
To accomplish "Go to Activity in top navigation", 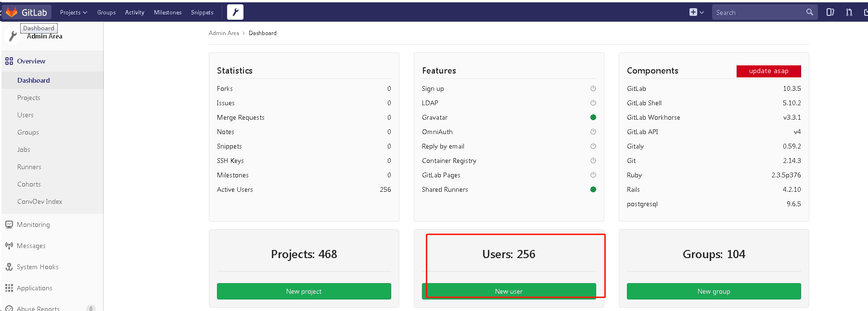I will (135, 12).
